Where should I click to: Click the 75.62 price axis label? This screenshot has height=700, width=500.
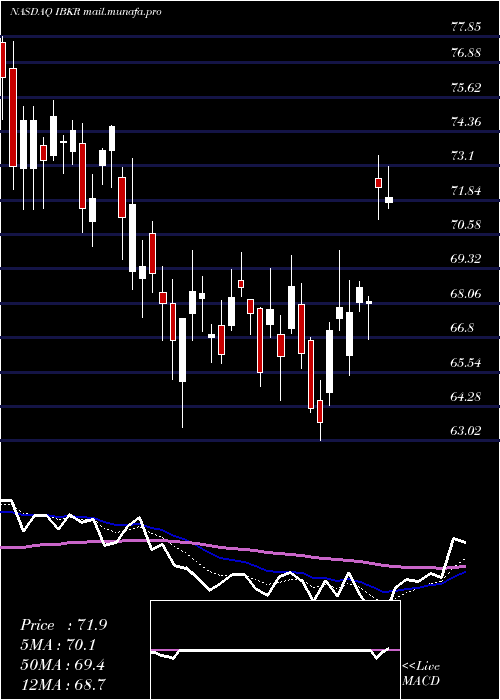tap(466, 87)
